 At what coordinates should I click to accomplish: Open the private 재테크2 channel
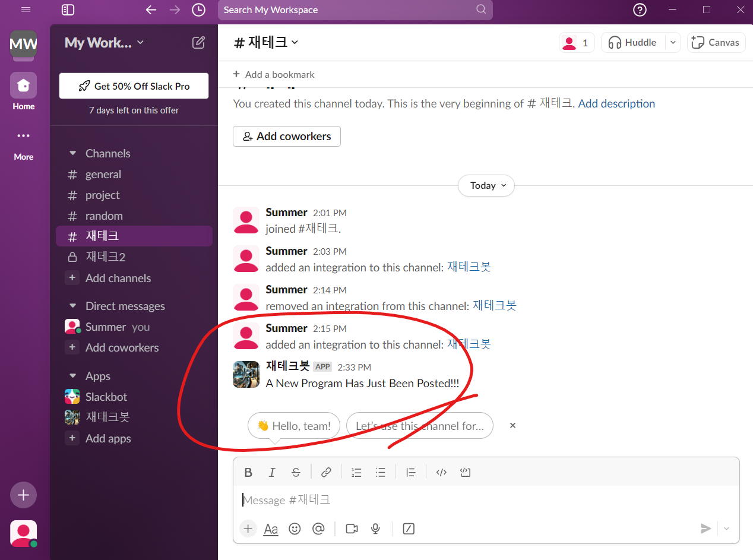[x=134, y=257]
